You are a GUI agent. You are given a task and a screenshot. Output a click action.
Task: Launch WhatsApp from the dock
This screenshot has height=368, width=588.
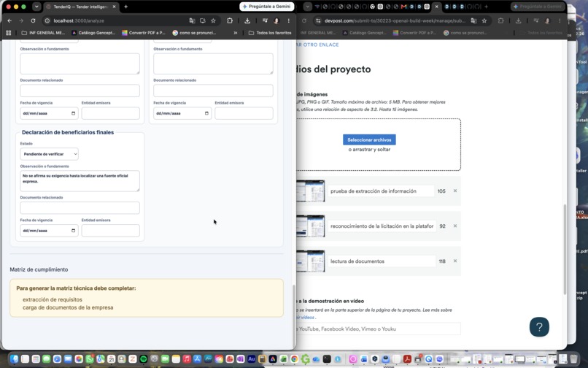tap(89, 359)
